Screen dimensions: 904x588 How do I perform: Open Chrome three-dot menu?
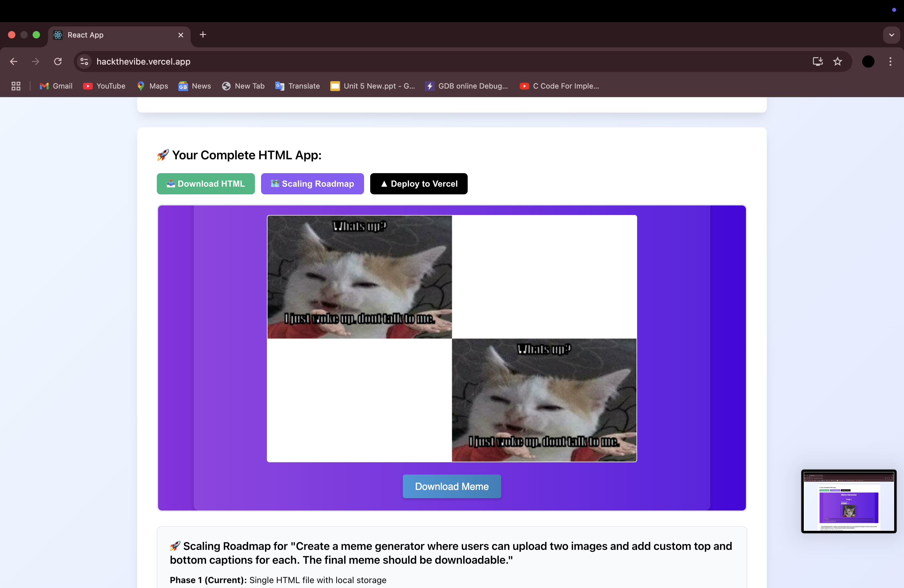(x=890, y=62)
